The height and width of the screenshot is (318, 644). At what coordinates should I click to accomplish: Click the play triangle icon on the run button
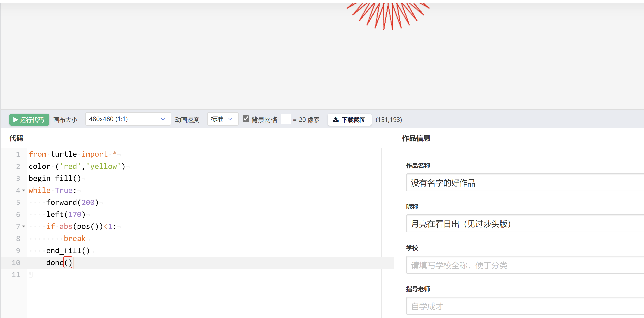coord(15,120)
